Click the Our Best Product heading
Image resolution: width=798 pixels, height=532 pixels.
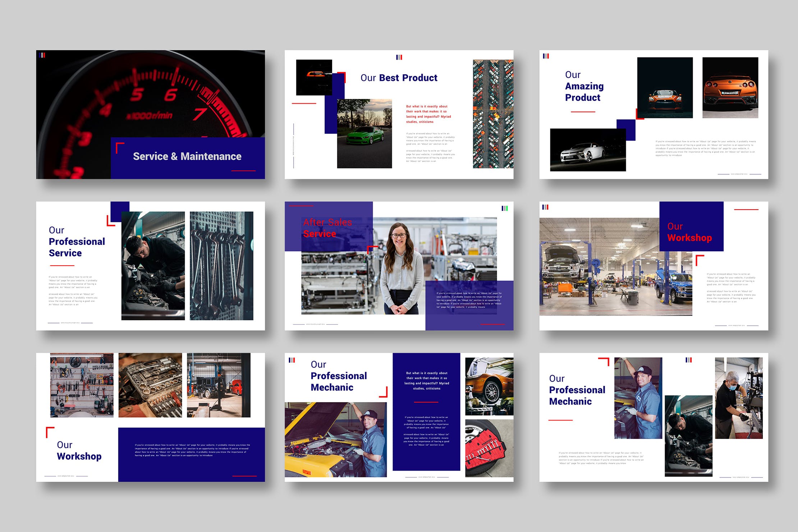(x=399, y=78)
